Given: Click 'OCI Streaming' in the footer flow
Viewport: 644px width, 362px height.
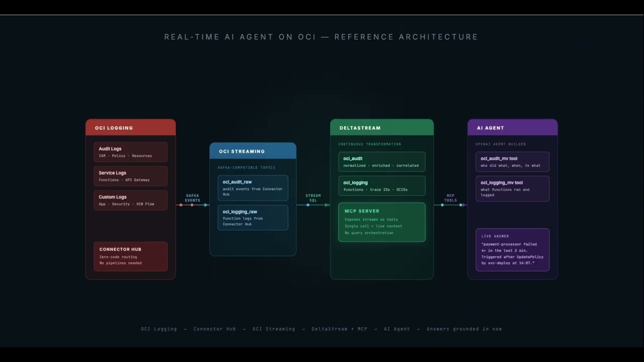Looking at the screenshot, I should (274, 329).
